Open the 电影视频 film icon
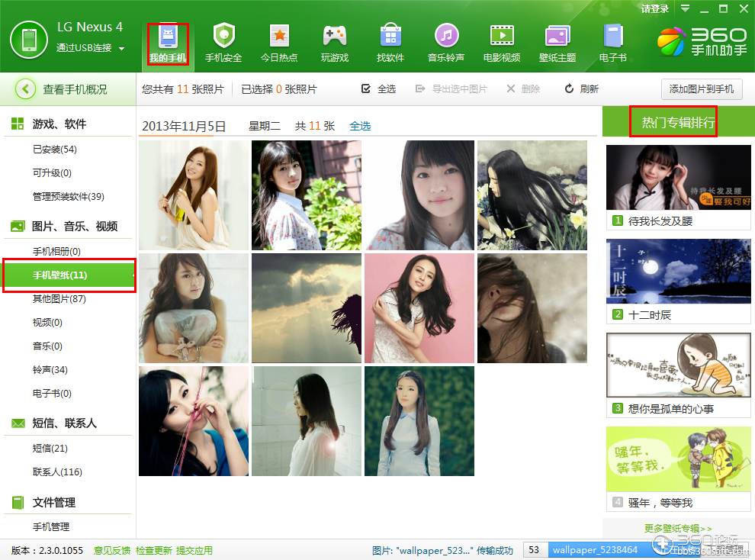This screenshot has height=560, width=755. (502, 36)
